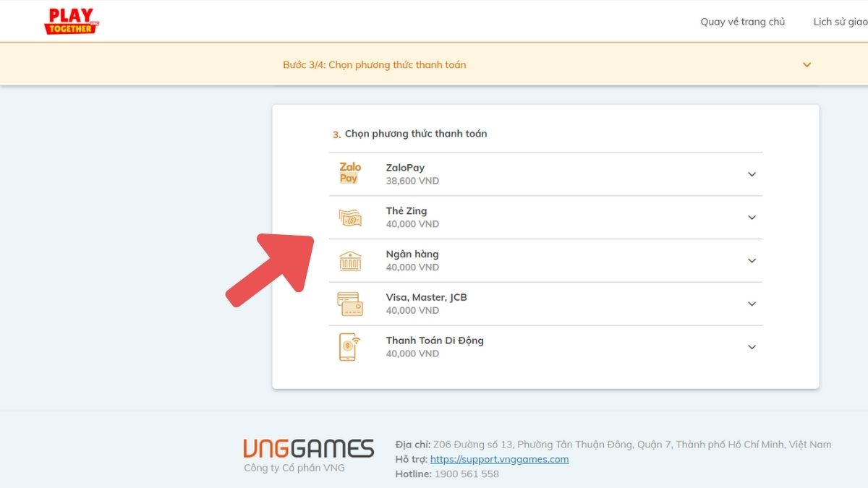Click the ZaloPay logo icon

click(x=350, y=174)
